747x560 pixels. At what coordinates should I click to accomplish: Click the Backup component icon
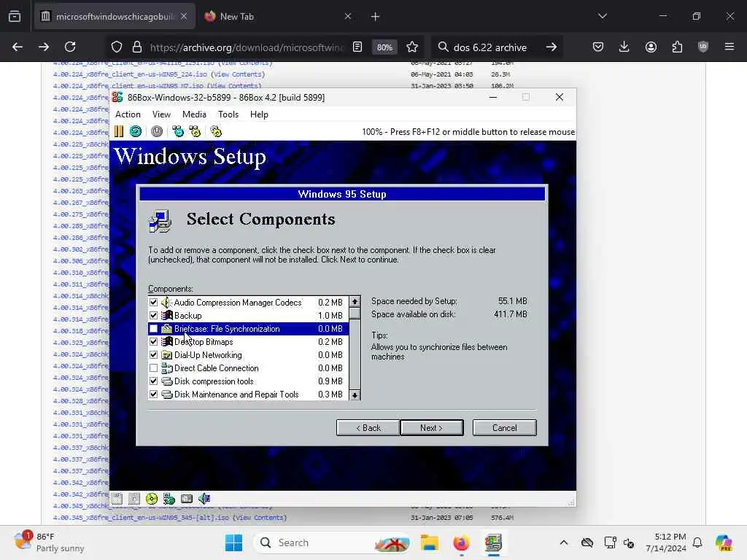pyautogui.click(x=166, y=315)
